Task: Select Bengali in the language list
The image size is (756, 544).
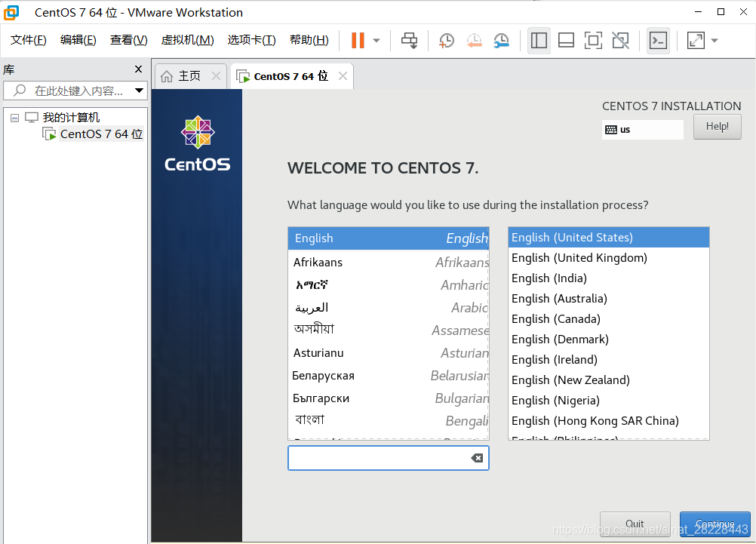Action: pos(388,421)
